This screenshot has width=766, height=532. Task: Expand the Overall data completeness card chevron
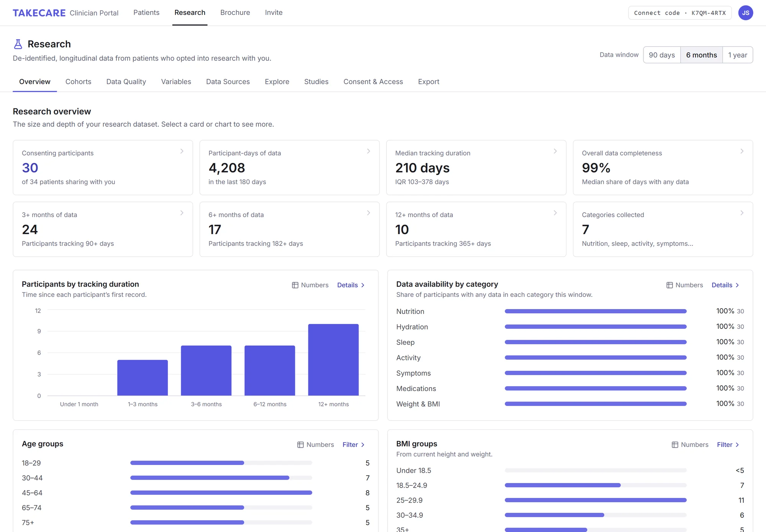tap(742, 151)
